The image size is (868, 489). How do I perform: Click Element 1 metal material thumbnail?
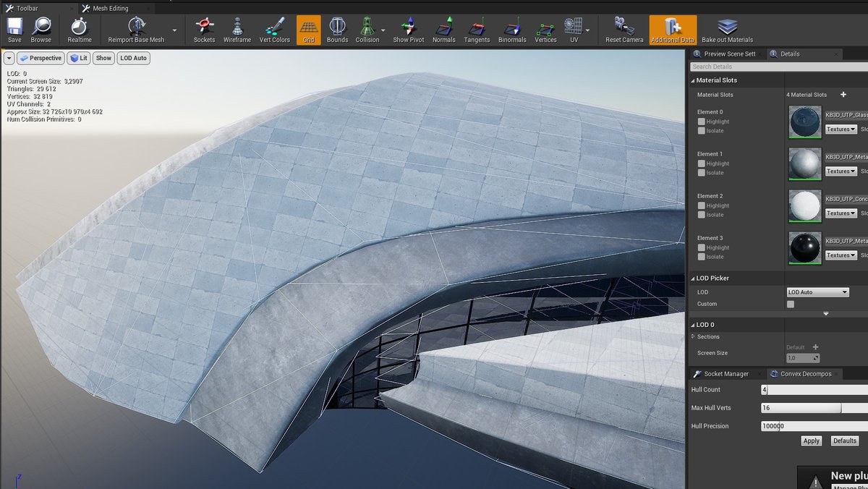click(805, 163)
